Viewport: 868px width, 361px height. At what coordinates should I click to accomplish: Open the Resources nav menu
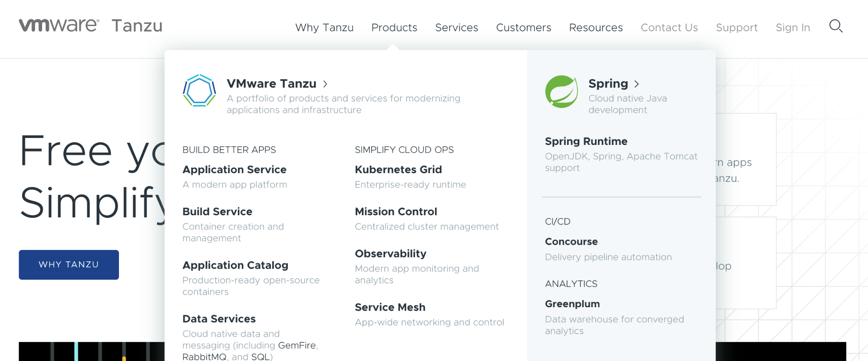[x=596, y=28]
